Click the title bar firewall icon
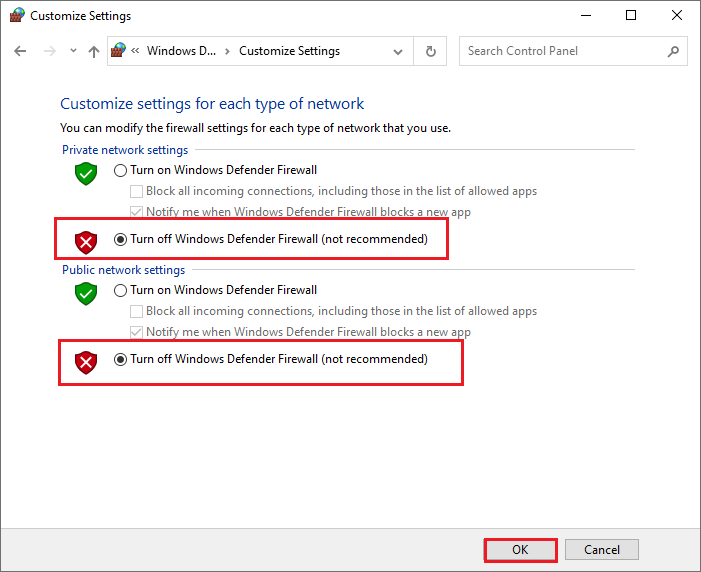The height and width of the screenshot is (572, 701). (17, 15)
